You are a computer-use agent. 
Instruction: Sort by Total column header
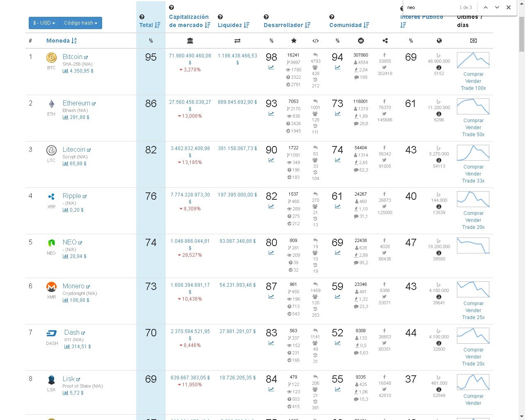[150, 25]
